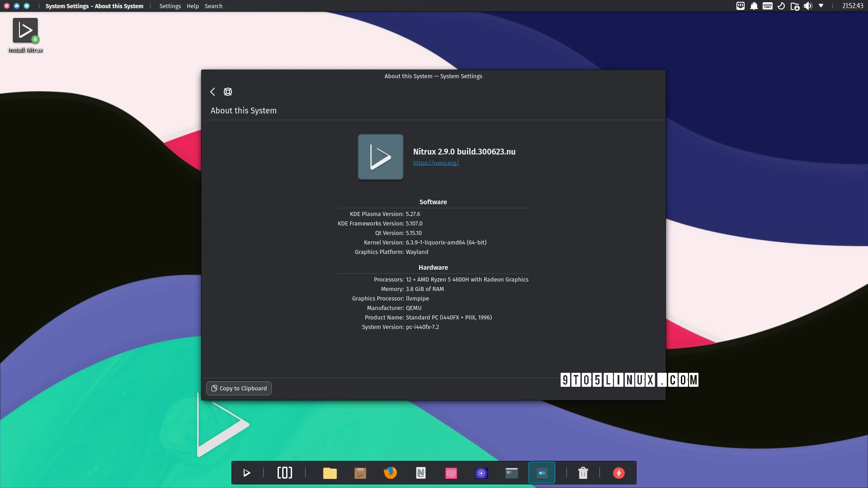Open the Nitrux play button taskbar icon
Image resolution: width=868 pixels, height=488 pixels.
point(246,473)
